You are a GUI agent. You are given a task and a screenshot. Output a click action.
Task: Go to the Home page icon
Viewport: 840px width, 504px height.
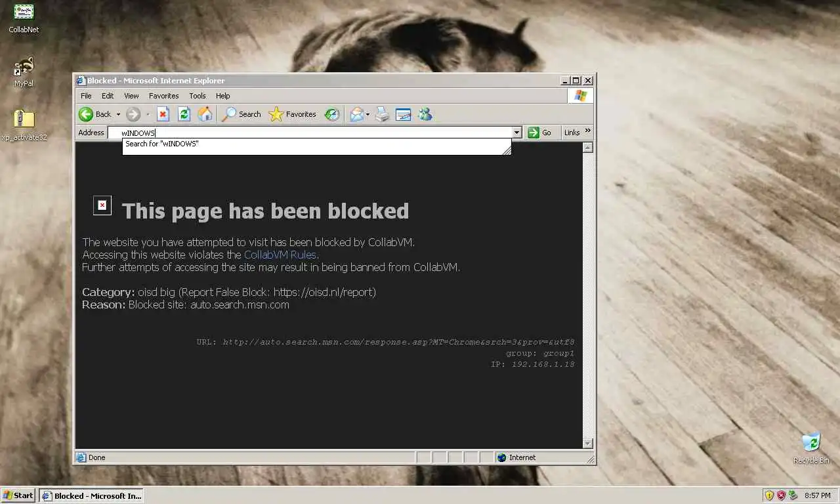click(x=205, y=114)
